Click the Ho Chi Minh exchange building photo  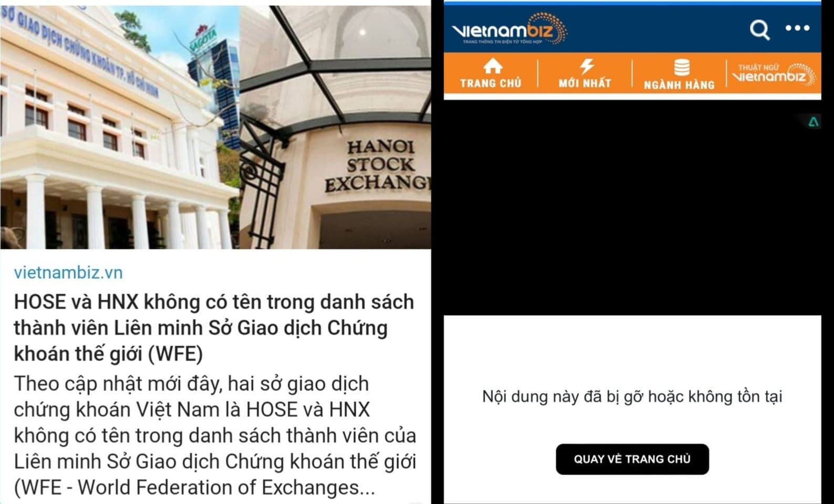[x=120, y=126]
